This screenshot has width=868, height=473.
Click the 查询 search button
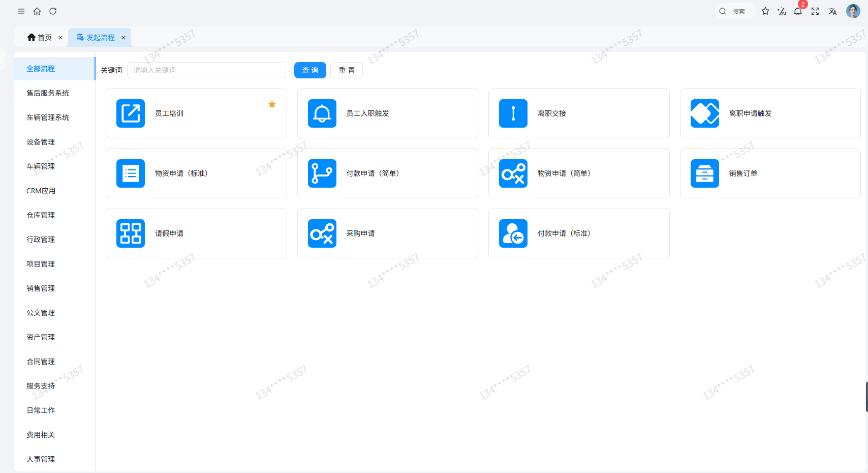(x=310, y=70)
